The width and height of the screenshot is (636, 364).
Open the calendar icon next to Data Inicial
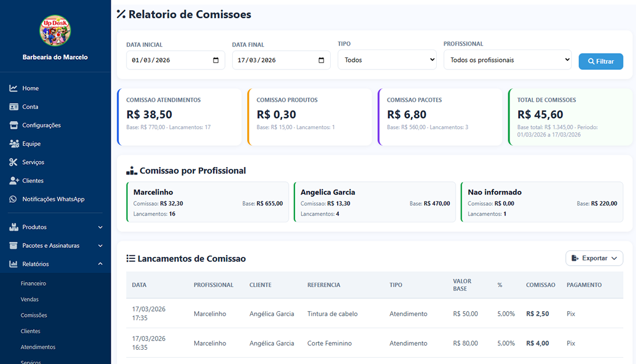[x=216, y=60]
